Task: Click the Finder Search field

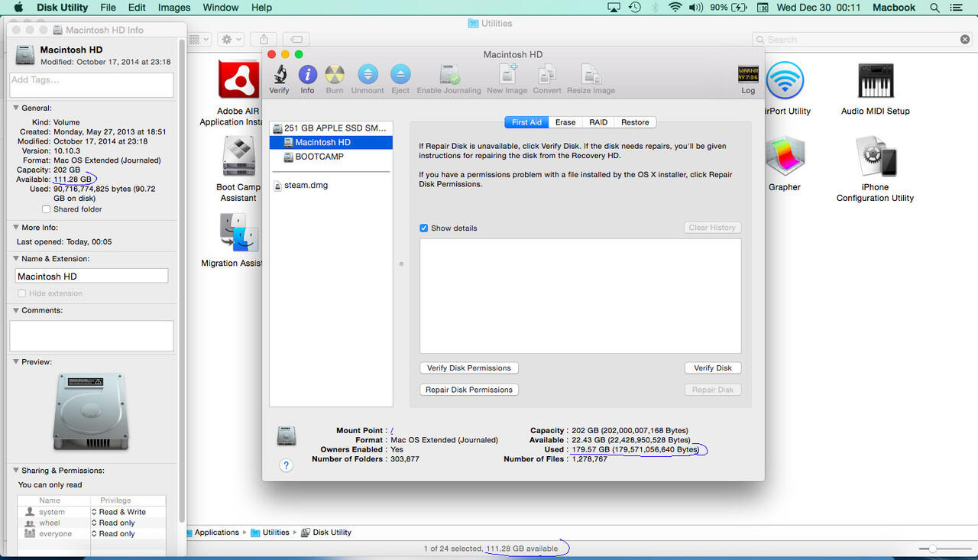Action: pos(862,39)
